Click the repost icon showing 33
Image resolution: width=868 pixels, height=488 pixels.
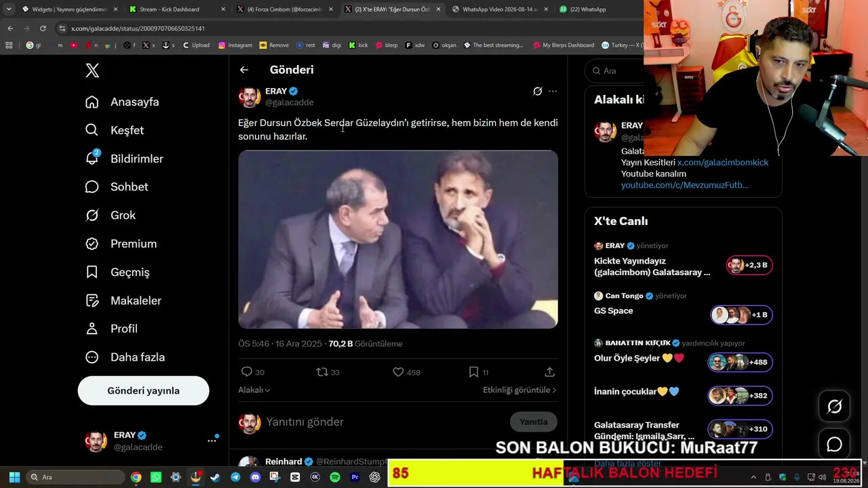point(322,372)
